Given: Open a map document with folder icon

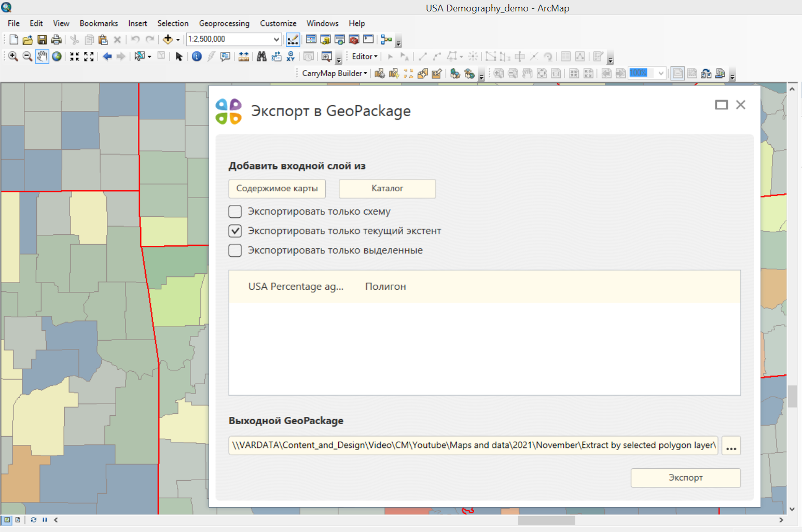Looking at the screenshot, I should 27,39.
